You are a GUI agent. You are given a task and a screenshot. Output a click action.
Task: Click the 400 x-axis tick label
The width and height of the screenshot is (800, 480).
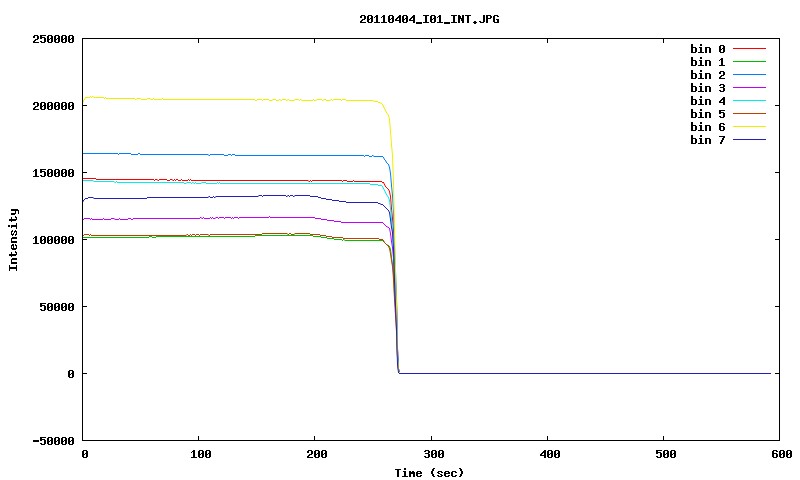[549, 454]
